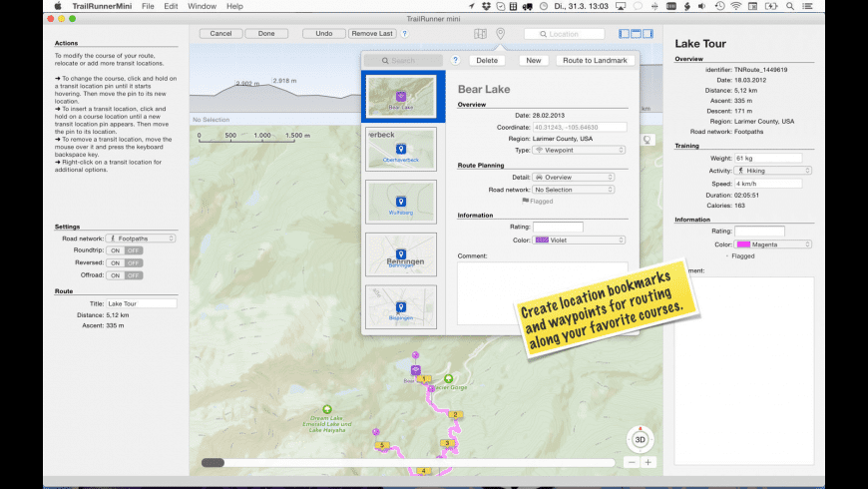Click the lightbulb icon at map top right
This screenshot has width=868, height=489.
pyautogui.click(x=647, y=140)
